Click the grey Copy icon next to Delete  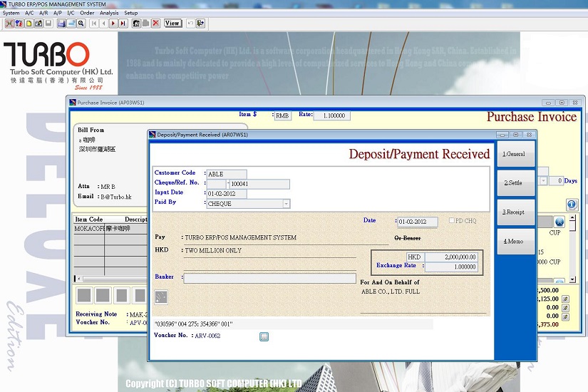[x=146, y=24]
